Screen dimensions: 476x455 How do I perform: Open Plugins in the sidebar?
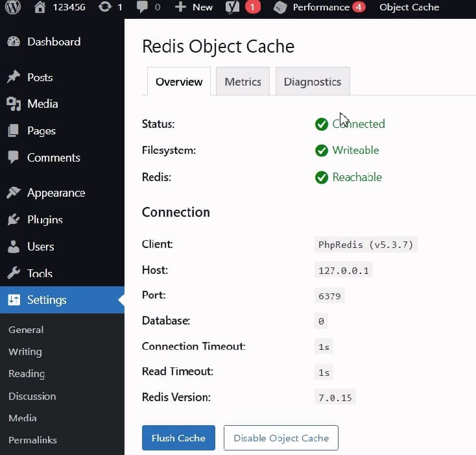(45, 219)
